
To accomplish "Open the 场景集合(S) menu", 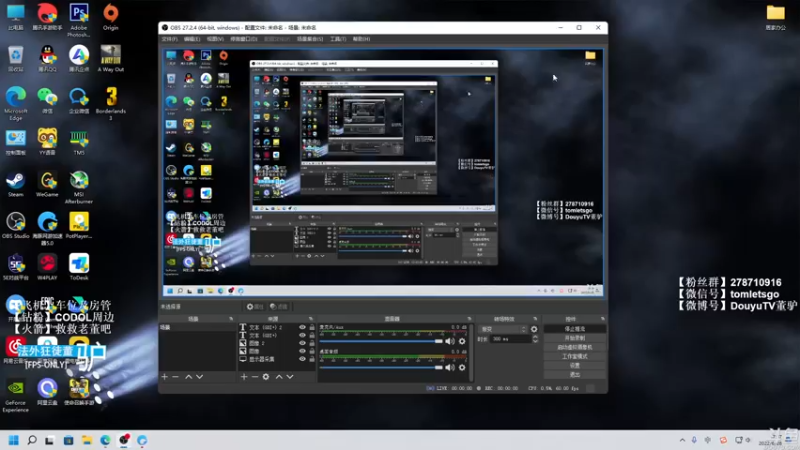I will click(x=310, y=39).
